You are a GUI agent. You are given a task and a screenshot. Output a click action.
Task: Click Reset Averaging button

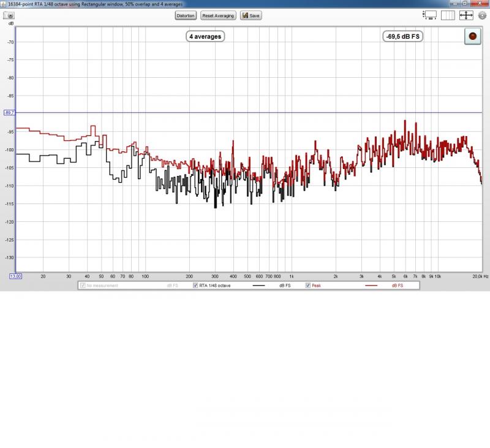pyautogui.click(x=218, y=15)
